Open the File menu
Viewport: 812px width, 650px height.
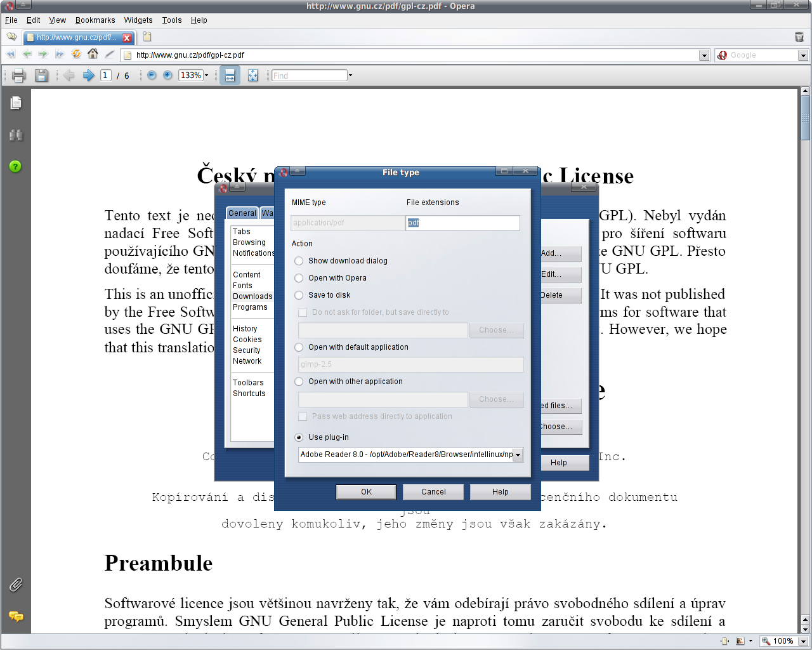coord(11,20)
